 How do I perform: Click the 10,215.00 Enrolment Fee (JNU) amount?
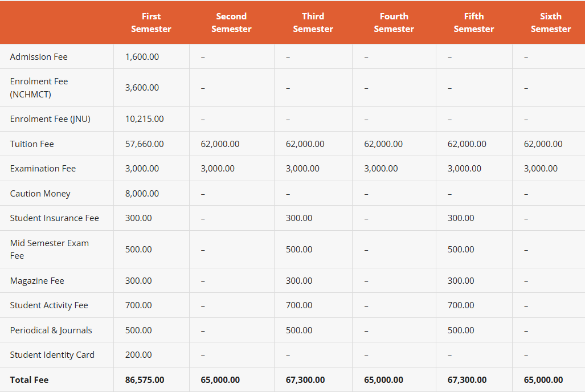tap(144, 119)
